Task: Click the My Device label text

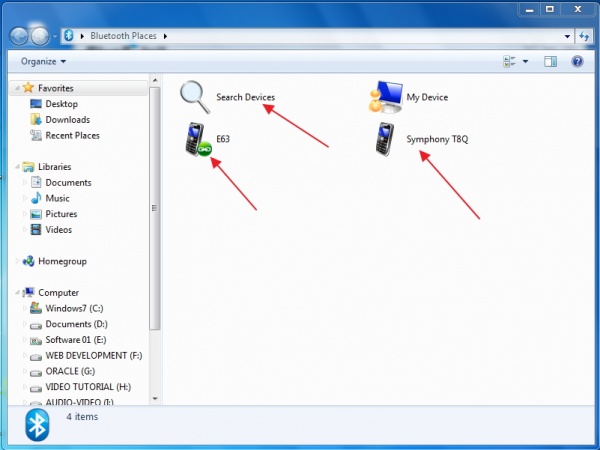Action: click(x=427, y=97)
